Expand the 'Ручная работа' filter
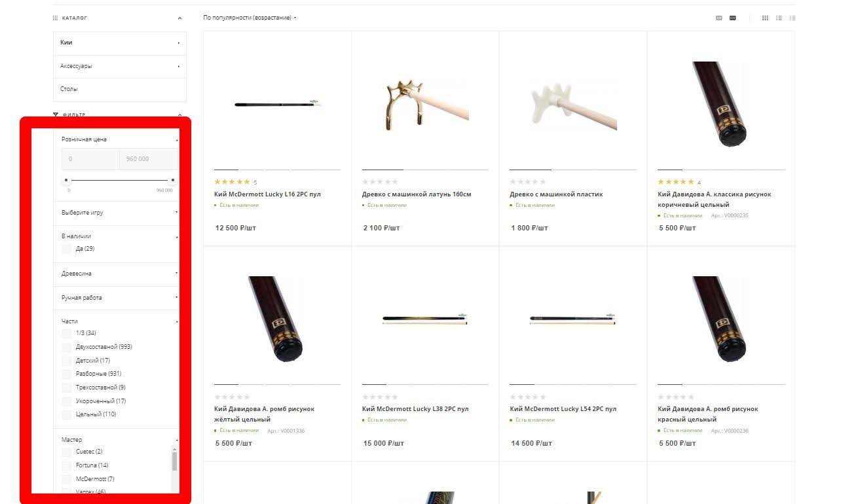The height and width of the screenshot is (504, 862). 119,298
